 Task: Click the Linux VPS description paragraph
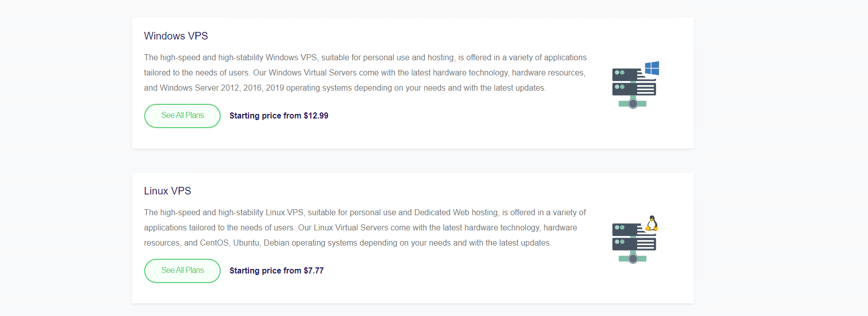click(364, 227)
